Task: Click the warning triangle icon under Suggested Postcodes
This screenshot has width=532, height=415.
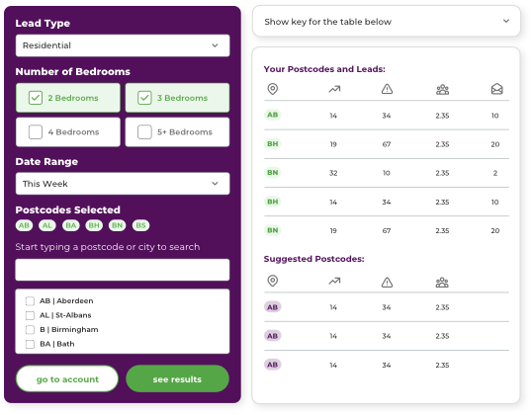Action: (x=387, y=282)
